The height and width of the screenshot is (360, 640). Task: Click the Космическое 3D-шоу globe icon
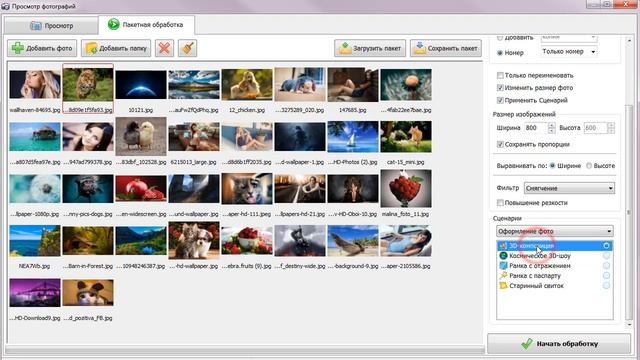pos(503,256)
